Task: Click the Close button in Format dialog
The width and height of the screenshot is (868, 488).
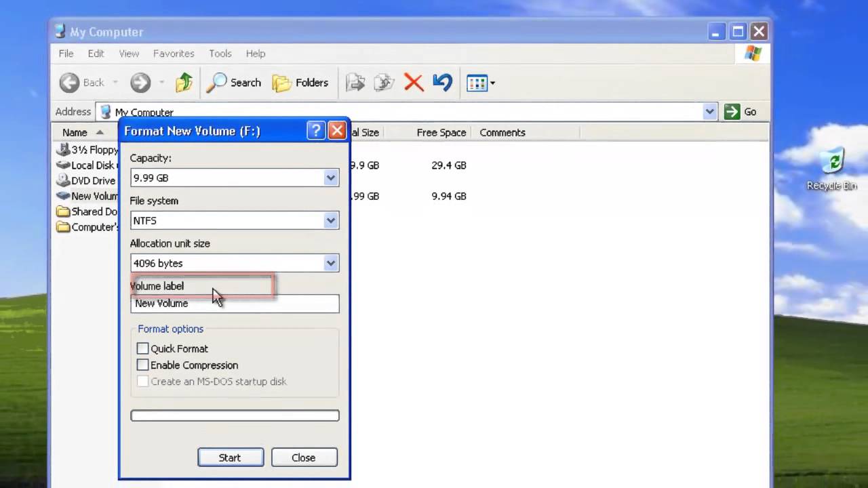Action: tap(303, 457)
